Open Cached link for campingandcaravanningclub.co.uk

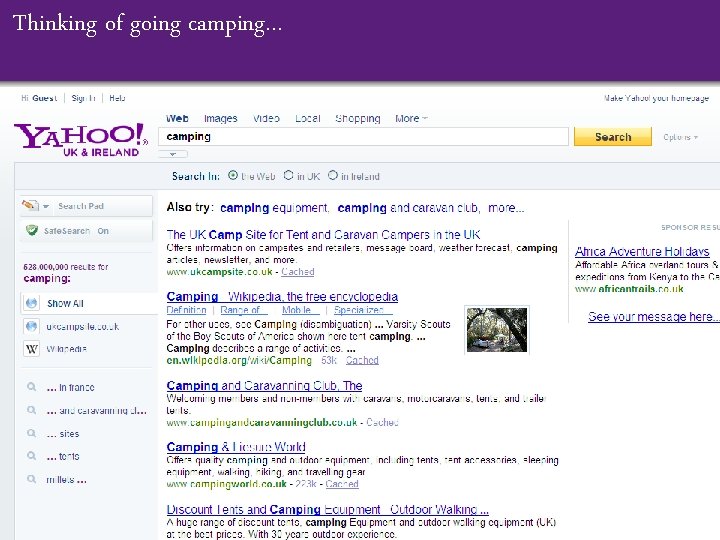[x=382, y=422]
